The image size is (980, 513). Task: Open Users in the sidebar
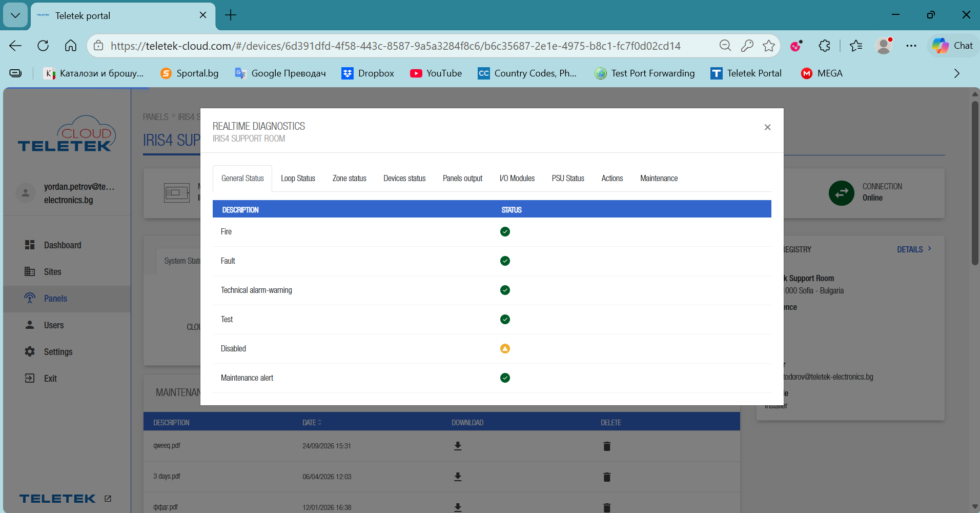point(67,325)
